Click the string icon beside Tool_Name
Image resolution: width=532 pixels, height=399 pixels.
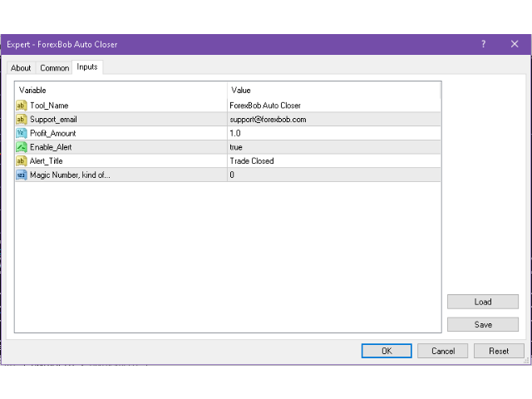click(x=22, y=106)
